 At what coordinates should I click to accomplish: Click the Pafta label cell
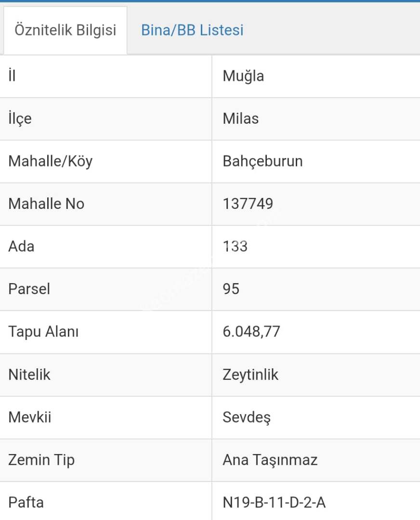(x=26, y=502)
